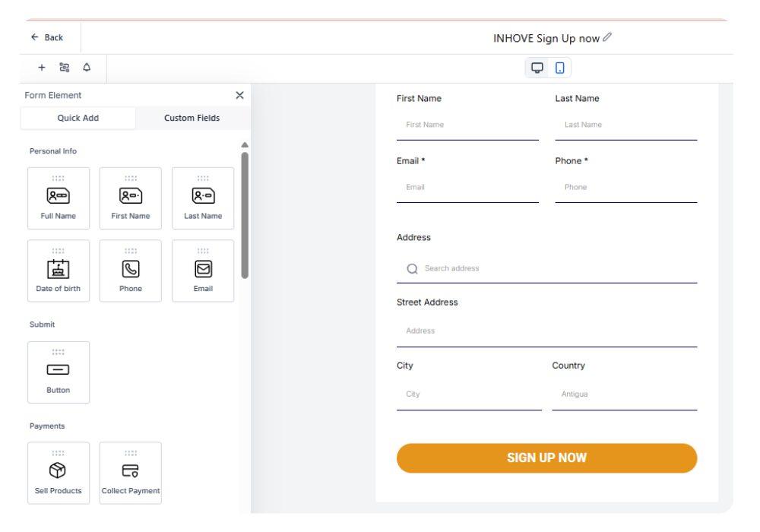This screenshot has width=760, height=532.
Task: Add the Phone element
Action: [131, 271]
